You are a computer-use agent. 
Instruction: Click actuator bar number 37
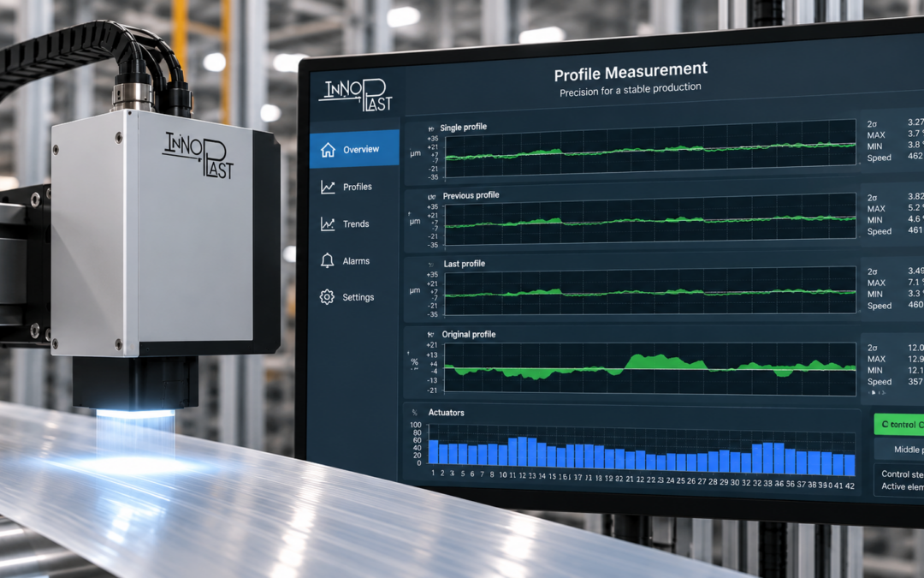click(802, 462)
